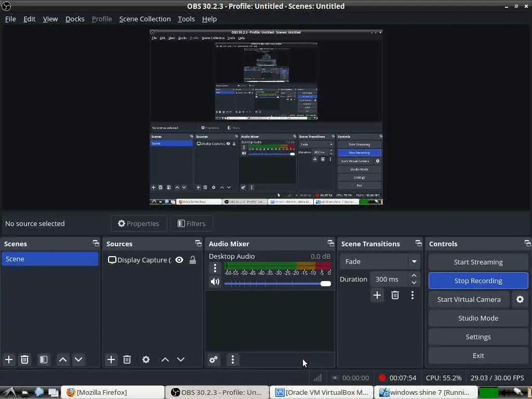
Task: Open the Fade transition dropdown
Action: [414, 262]
